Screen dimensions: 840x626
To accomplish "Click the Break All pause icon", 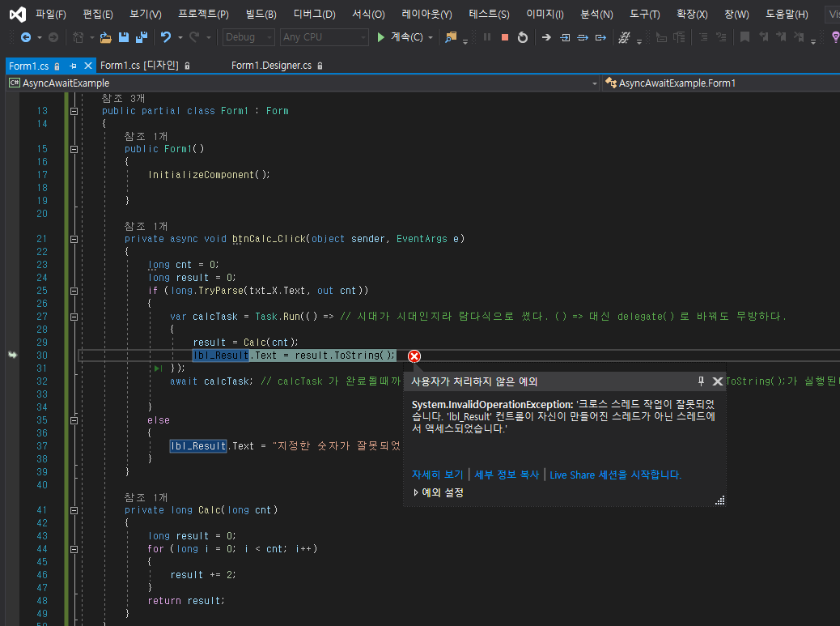I will [x=487, y=37].
